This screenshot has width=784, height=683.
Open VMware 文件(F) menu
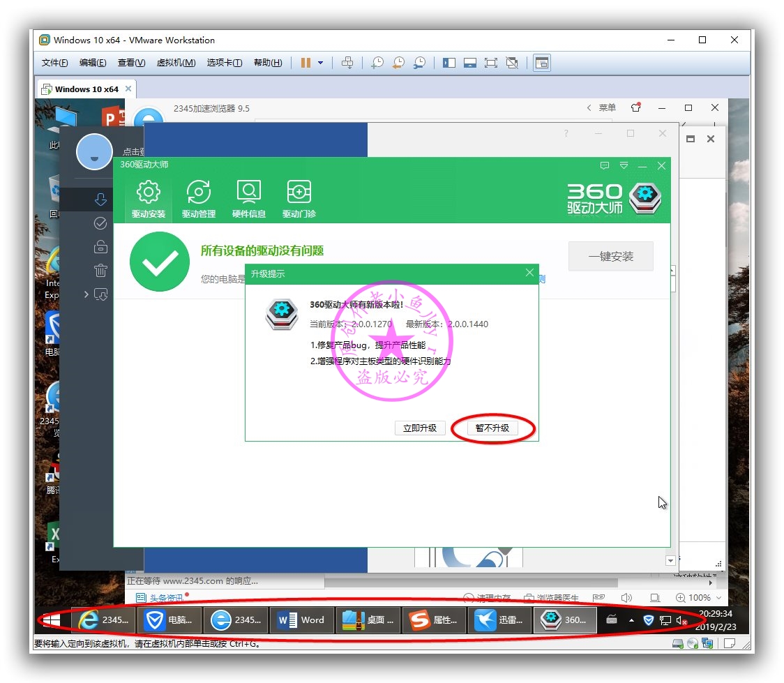coord(54,63)
